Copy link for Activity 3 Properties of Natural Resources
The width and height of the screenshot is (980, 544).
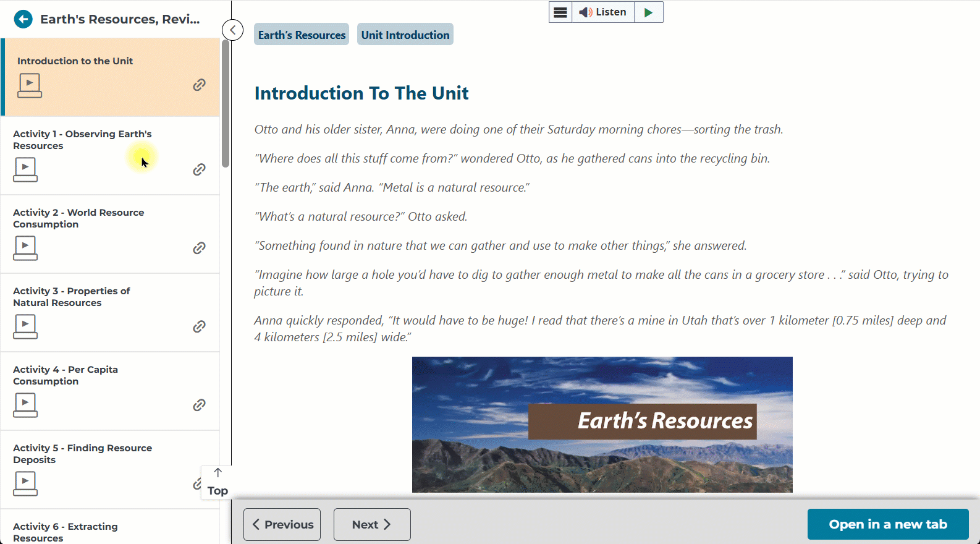[199, 326]
